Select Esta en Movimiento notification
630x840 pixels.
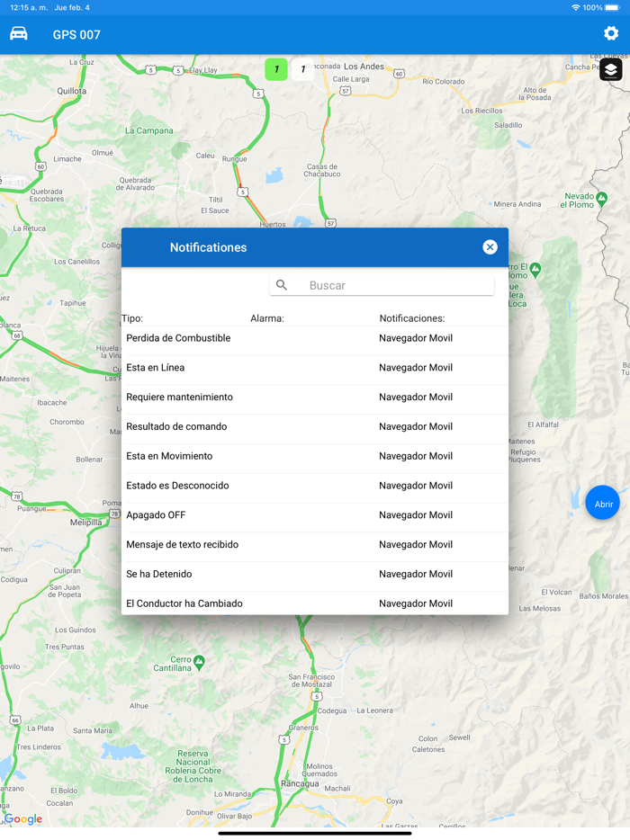tap(314, 456)
